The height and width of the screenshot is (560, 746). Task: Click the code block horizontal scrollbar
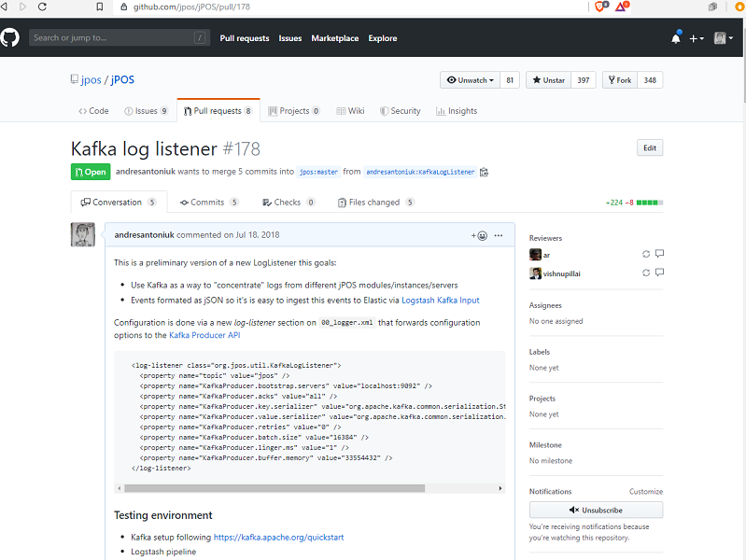(x=274, y=488)
